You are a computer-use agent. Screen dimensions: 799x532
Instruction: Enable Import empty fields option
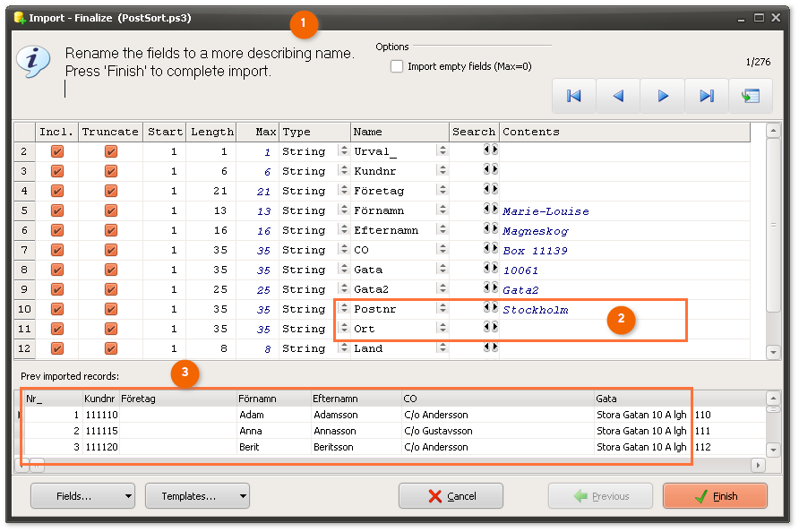(397, 66)
